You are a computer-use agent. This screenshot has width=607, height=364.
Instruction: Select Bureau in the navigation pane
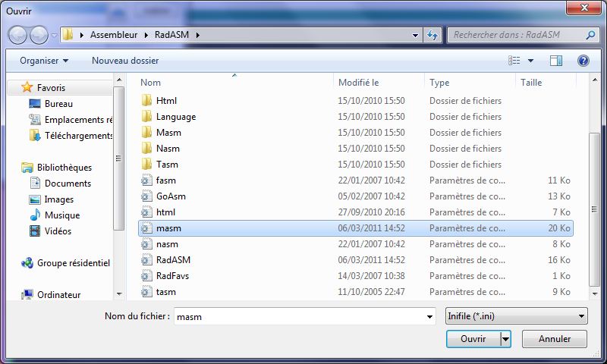pyautogui.click(x=58, y=104)
